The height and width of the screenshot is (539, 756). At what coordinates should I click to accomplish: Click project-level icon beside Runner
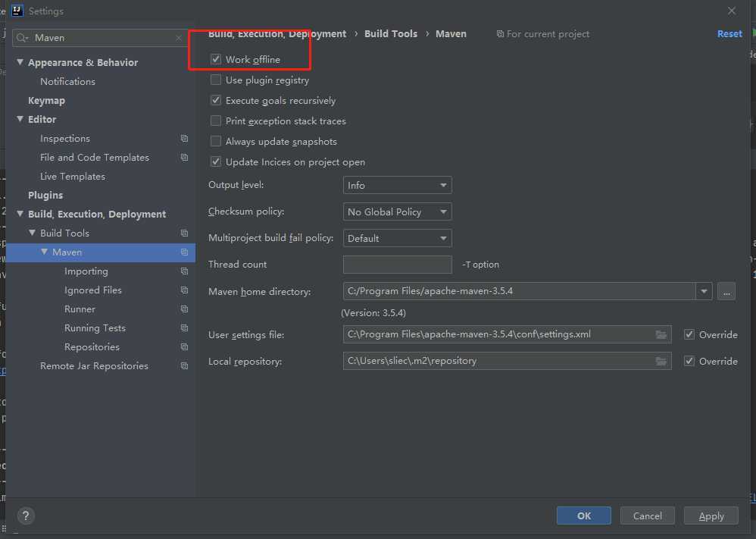point(184,309)
